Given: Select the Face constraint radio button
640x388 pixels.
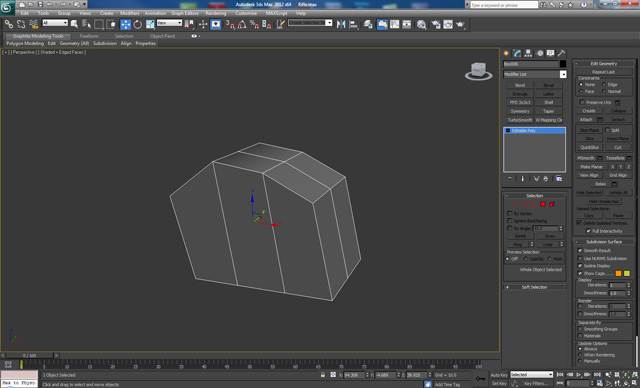Looking at the screenshot, I should (x=581, y=91).
